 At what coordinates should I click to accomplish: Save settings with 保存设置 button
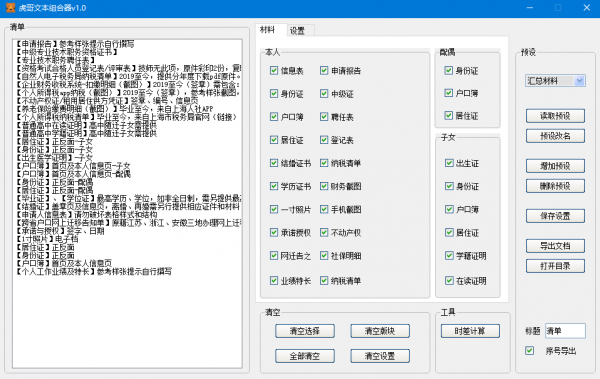[x=555, y=216]
